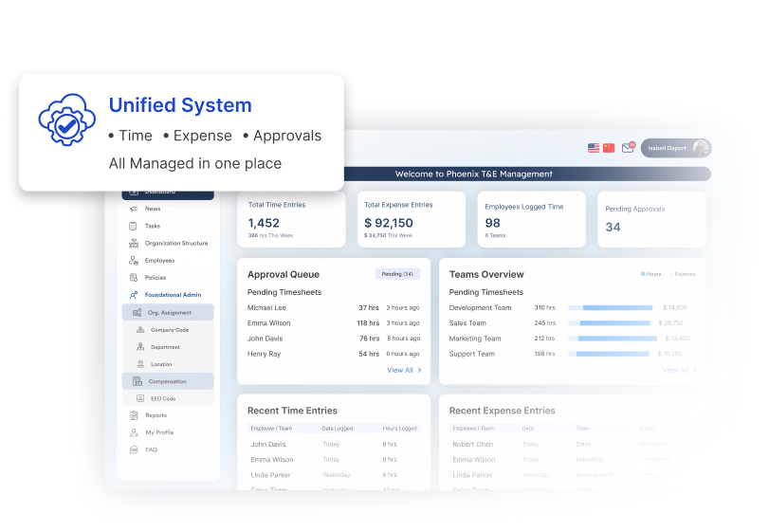Viewport: 769px width, 532px height.
Task: Click the Company Code icon
Action: [140, 330]
